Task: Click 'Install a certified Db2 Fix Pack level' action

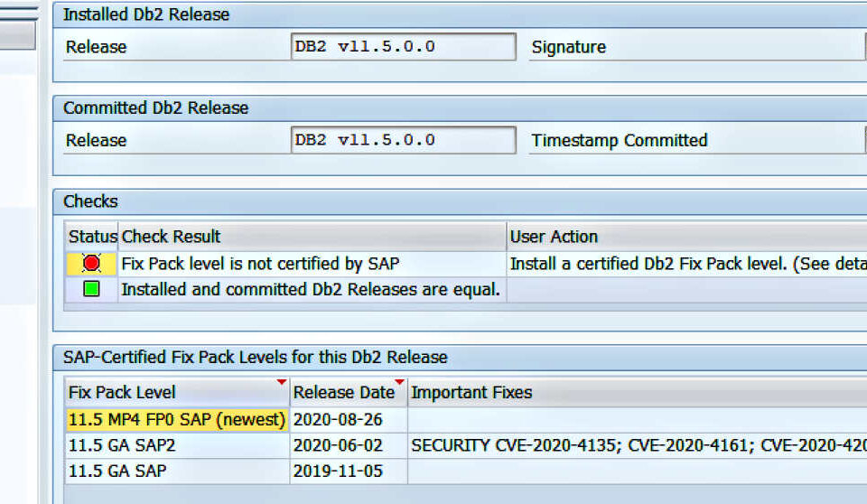Action: [x=686, y=264]
